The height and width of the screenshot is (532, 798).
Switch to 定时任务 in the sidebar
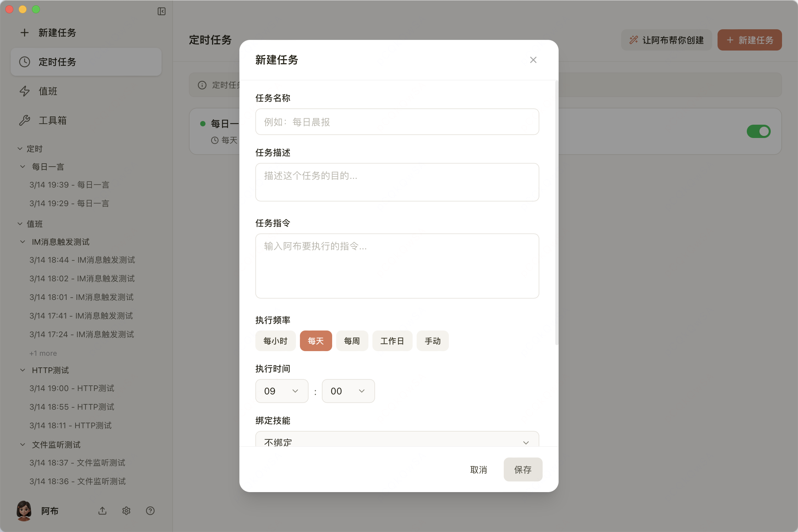57,62
